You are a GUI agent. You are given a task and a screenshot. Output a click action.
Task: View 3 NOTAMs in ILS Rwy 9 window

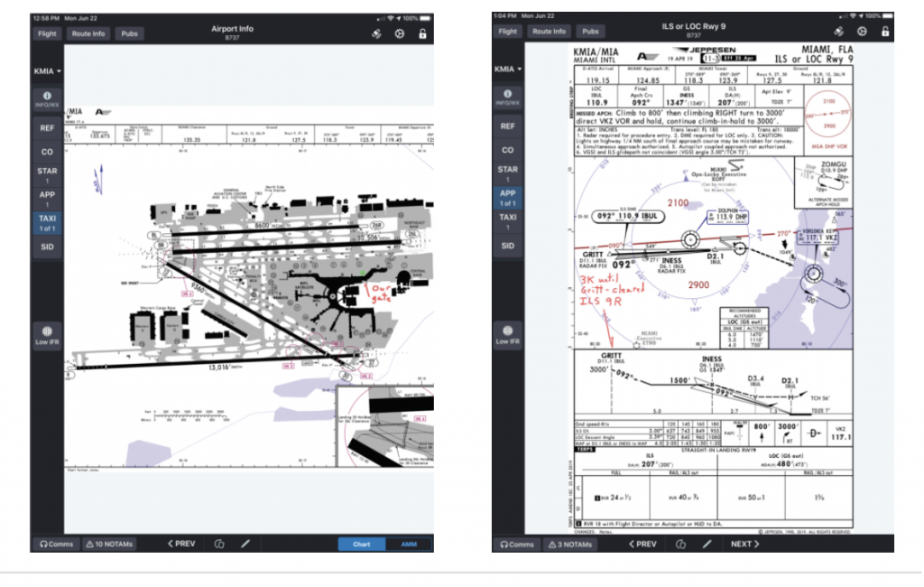click(x=570, y=544)
